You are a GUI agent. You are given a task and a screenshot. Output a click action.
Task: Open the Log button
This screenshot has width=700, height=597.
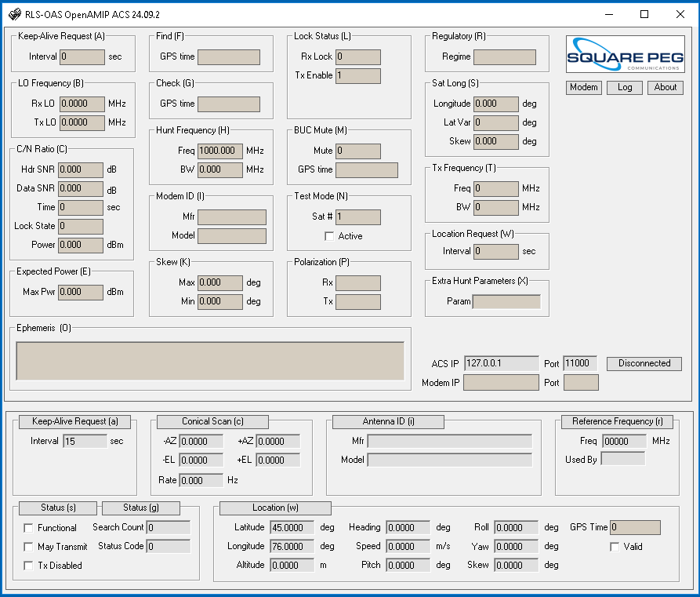pyautogui.click(x=625, y=88)
